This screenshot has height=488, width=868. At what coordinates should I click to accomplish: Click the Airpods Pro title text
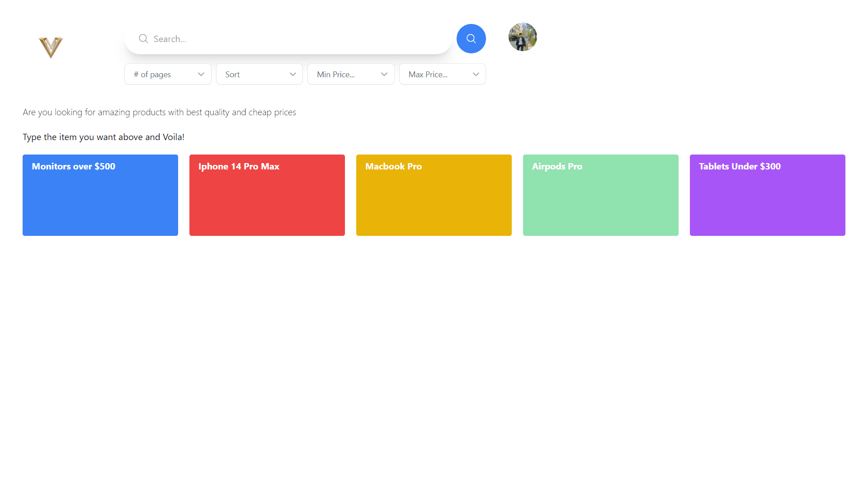coord(557,166)
